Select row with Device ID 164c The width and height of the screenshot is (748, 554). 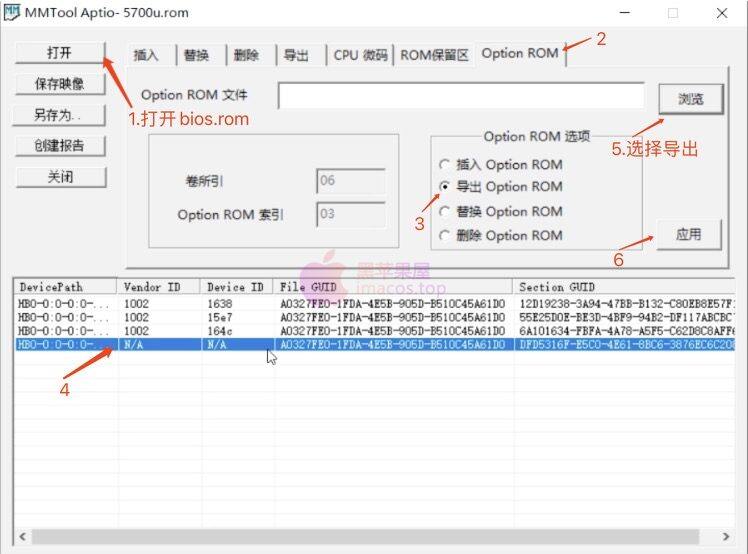(x=374, y=331)
